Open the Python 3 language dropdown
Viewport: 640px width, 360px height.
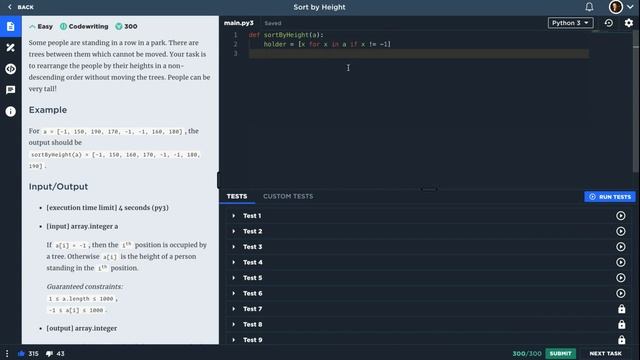click(570, 23)
